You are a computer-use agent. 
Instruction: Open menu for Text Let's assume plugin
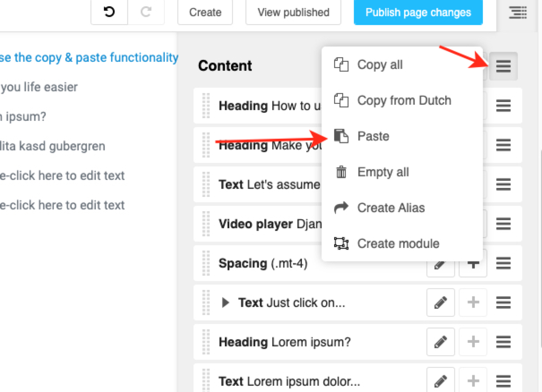point(503,184)
